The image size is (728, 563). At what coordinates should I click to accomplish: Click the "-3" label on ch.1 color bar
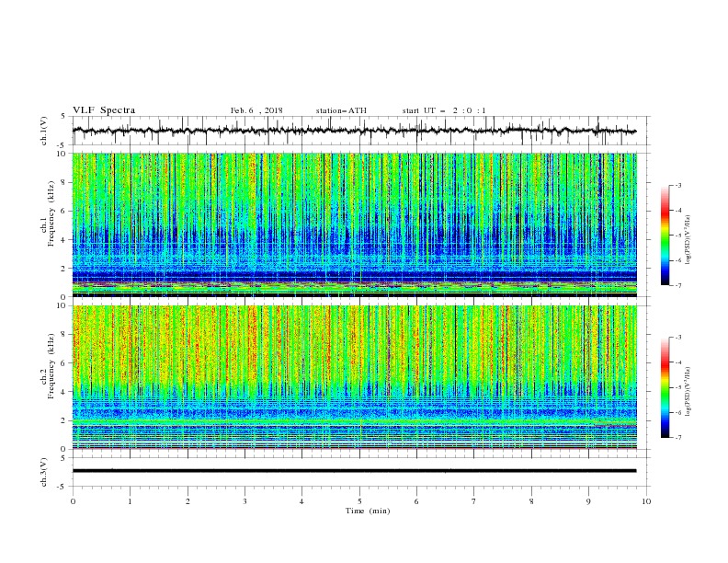(x=677, y=185)
